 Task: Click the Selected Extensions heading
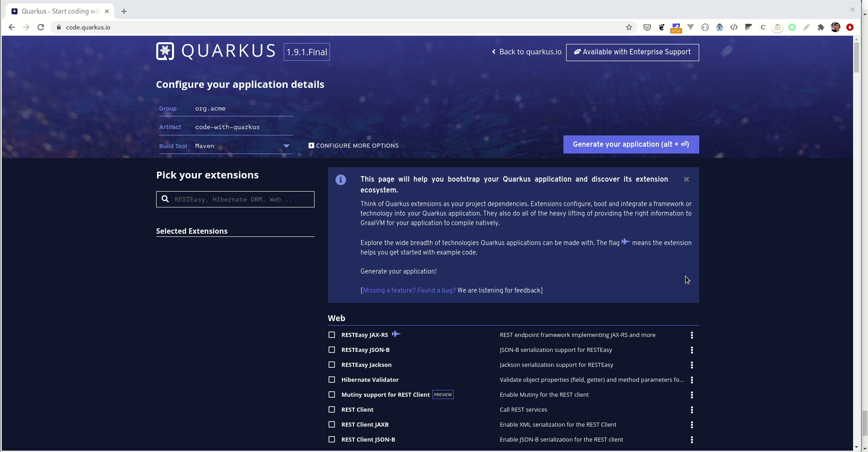tap(192, 231)
